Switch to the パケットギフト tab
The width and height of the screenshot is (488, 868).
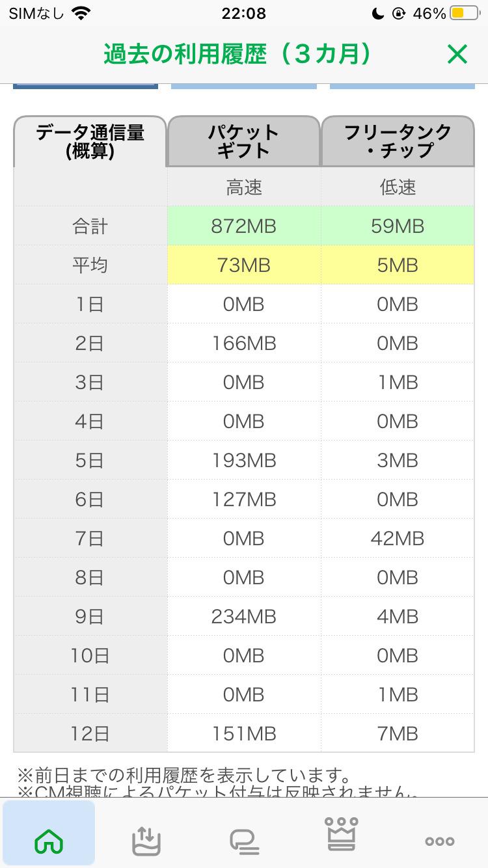[x=244, y=141]
